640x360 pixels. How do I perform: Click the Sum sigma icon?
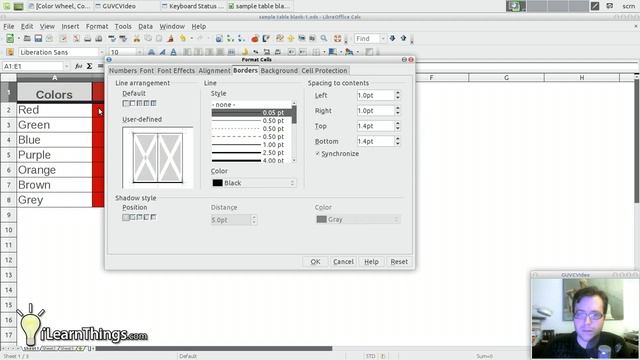pos(89,66)
